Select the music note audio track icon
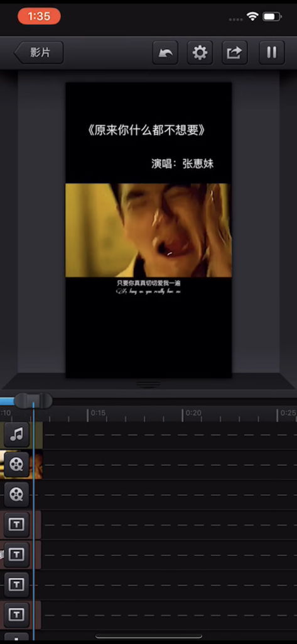297x644 pixels. [16, 435]
